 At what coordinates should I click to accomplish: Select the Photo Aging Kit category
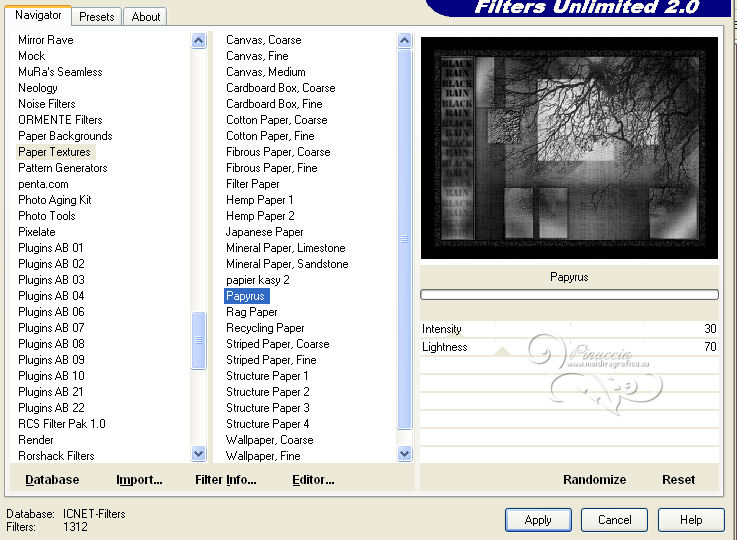[55, 200]
